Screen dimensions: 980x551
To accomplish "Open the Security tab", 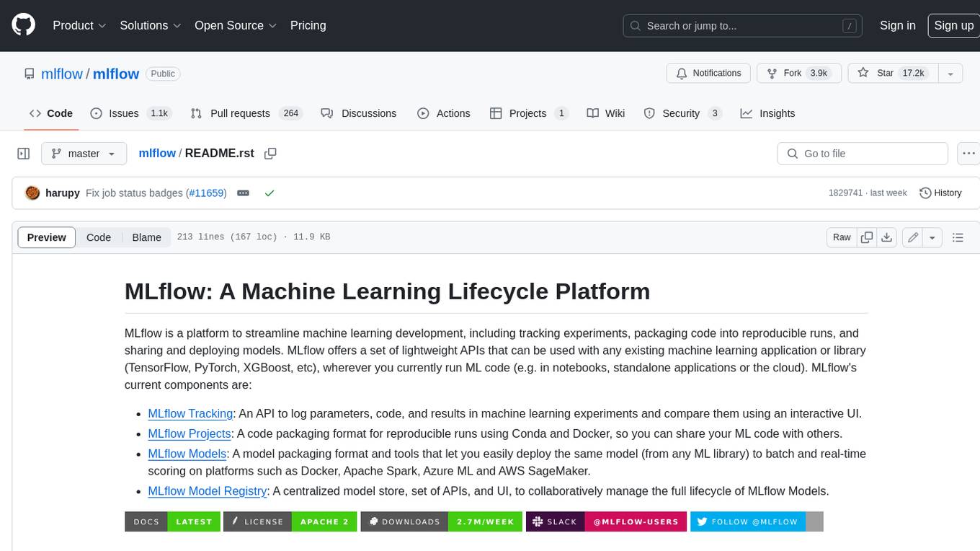I will click(682, 113).
